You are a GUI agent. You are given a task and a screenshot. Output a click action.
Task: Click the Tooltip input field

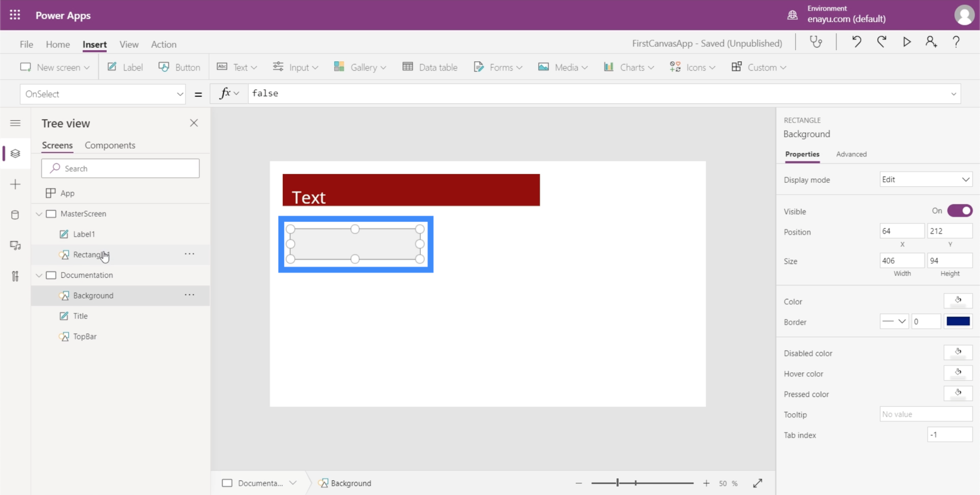tap(926, 414)
